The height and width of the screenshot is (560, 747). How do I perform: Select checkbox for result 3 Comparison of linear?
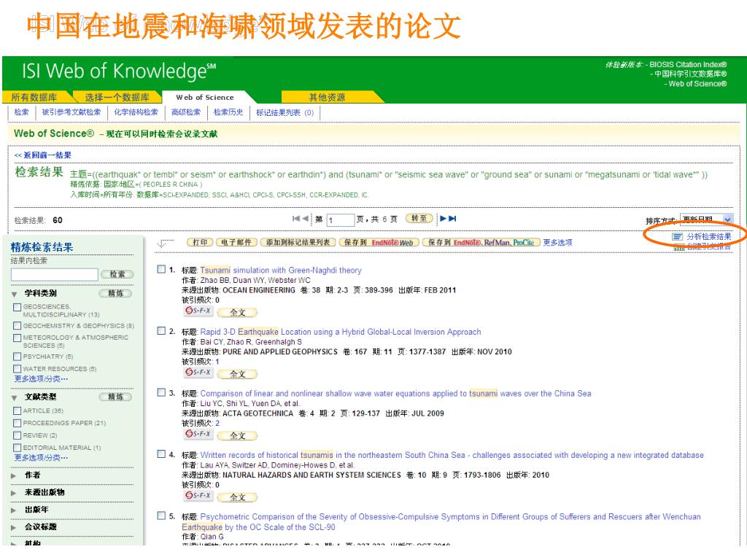[161, 393]
